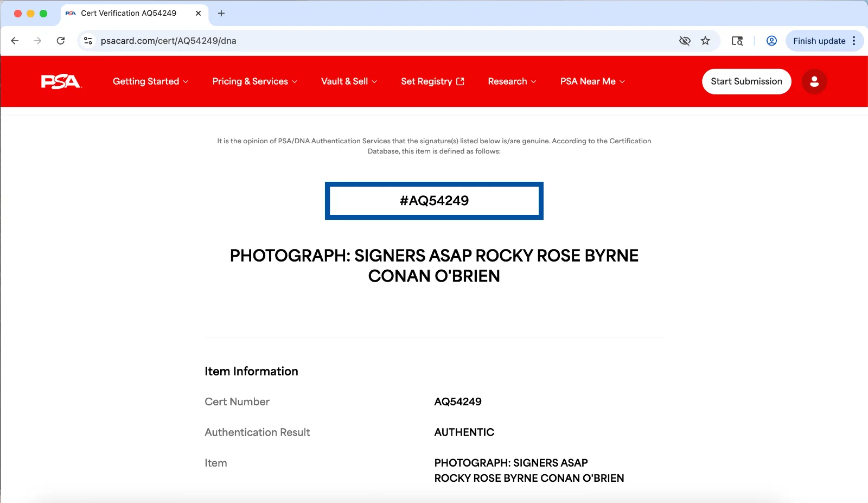Click the Item label
868x503 pixels.
(x=216, y=463)
